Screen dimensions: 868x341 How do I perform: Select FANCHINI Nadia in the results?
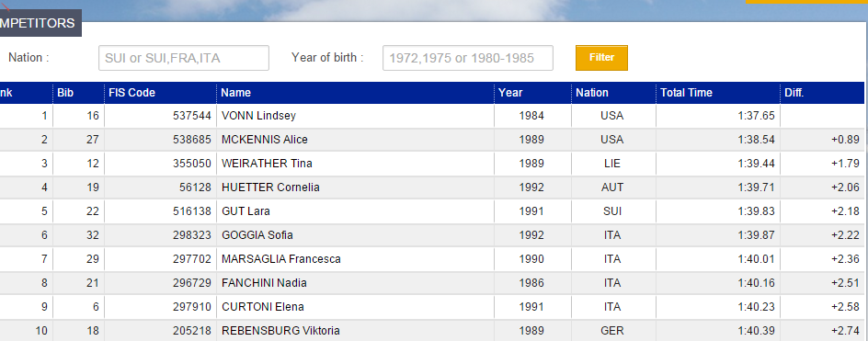point(264,283)
